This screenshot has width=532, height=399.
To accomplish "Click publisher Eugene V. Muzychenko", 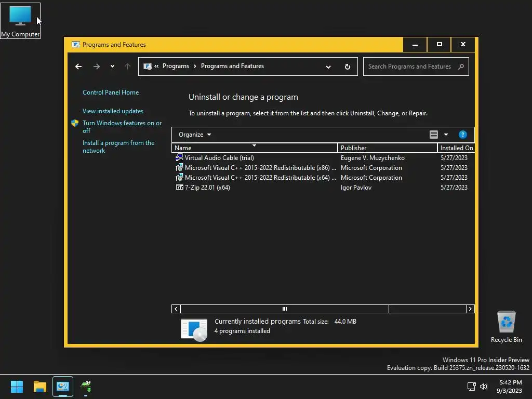I will 373,158.
